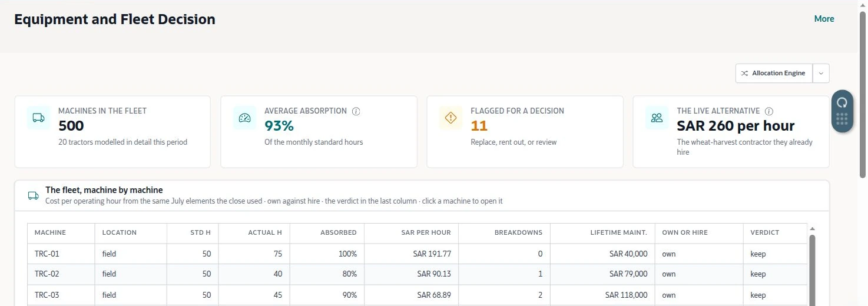This screenshot has height=306, width=868.
Task: Click SAR 90.13 cost per hour cell
Action: (411, 274)
